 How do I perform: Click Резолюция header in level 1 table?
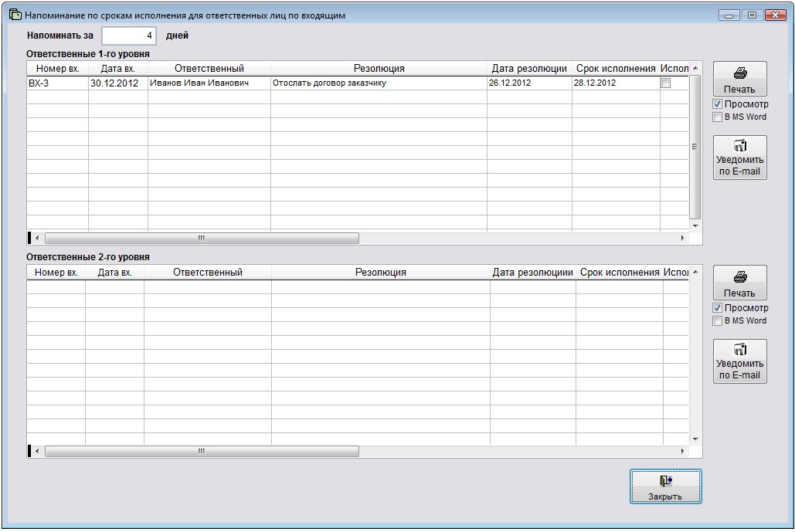point(379,69)
